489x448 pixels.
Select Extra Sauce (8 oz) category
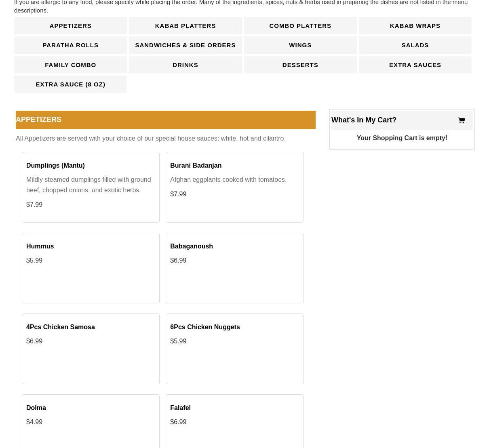[x=70, y=84]
